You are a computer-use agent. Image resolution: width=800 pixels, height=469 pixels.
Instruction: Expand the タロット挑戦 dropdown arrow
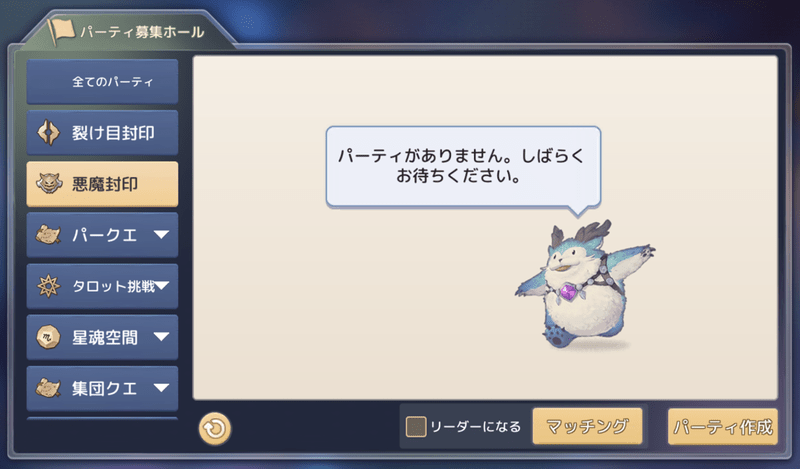click(162, 286)
